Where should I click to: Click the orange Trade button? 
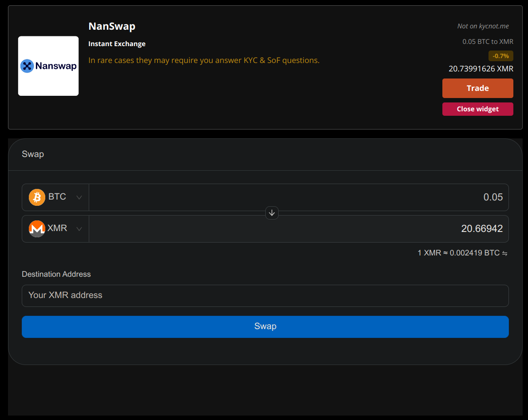[x=477, y=88]
